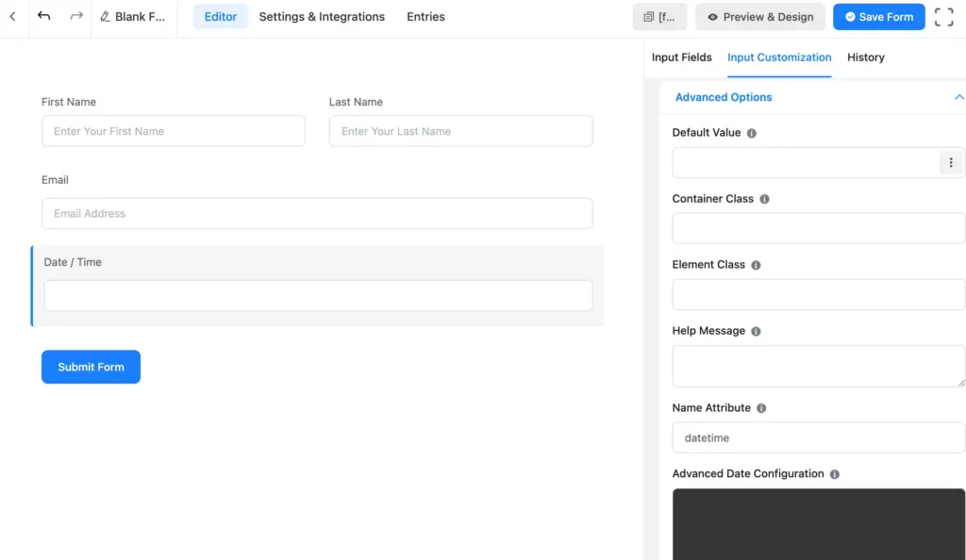Switch to the Input Fields tab
Image resolution: width=966 pixels, height=560 pixels.
pos(681,58)
